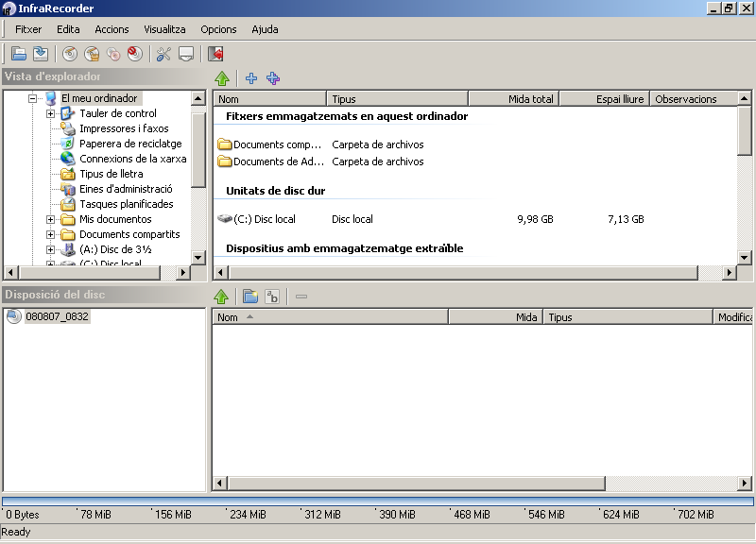Expand the Tauler de control tree node

(x=50, y=113)
